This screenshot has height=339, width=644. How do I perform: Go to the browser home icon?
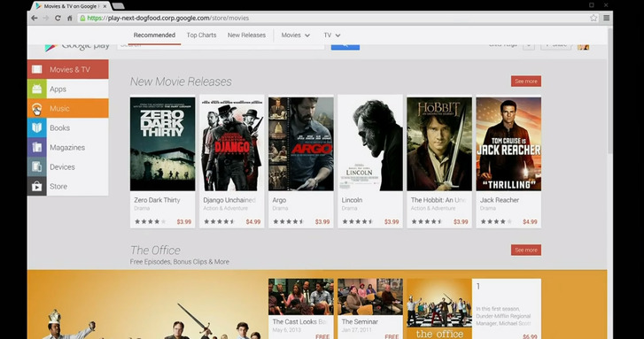click(x=69, y=18)
